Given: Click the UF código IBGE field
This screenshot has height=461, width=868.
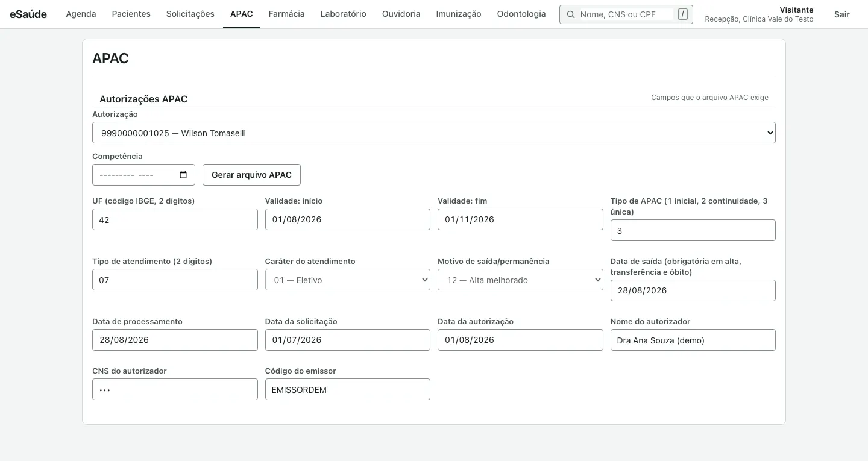Looking at the screenshot, I should 175,219.
